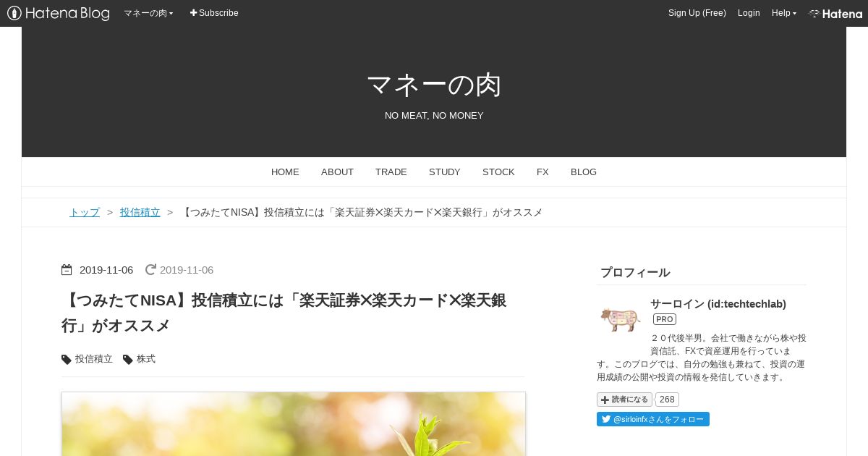Open the article hero image

point(294,424)
